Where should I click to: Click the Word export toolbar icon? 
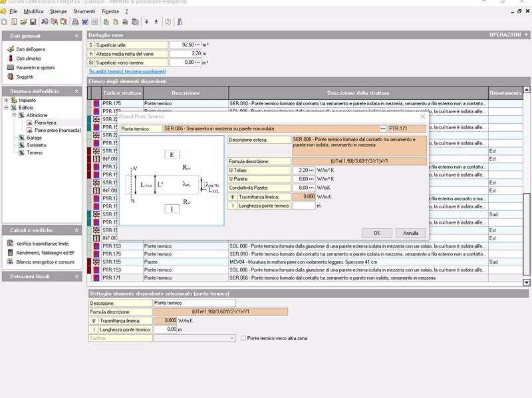point(85,22)
